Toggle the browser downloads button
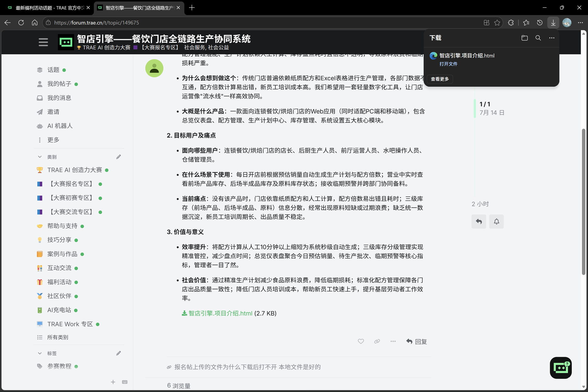Viewport: 588px width, 392px height. 553,23
